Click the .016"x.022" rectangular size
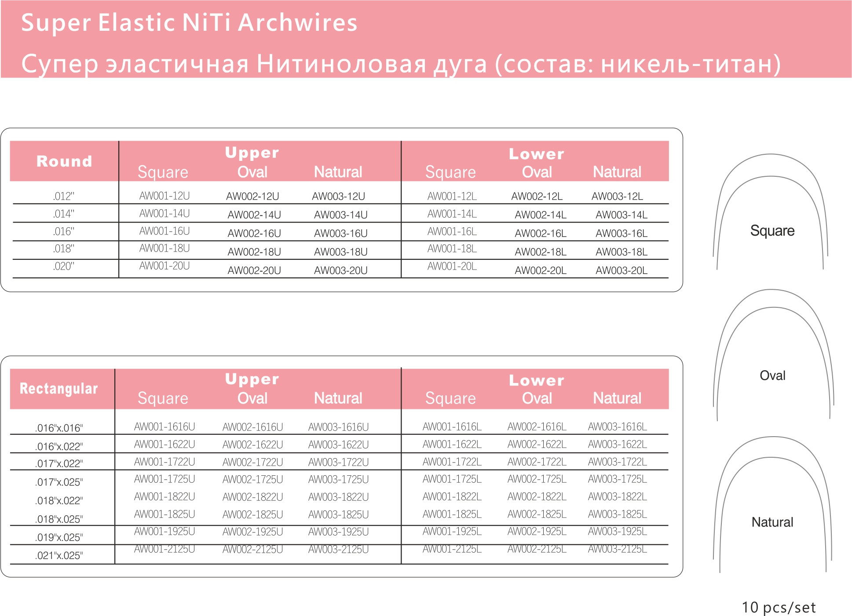Viewport: 852px width, 616px height. coord(59,446)
